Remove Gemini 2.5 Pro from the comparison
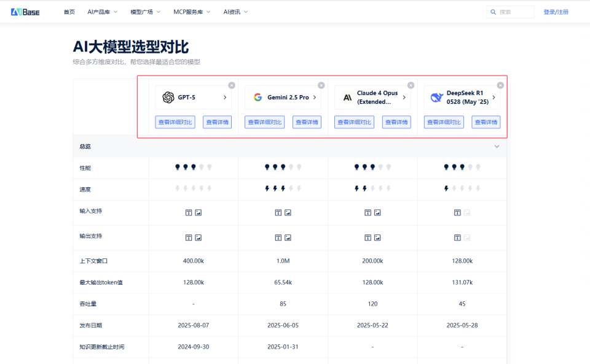The height and width of the screenshot is (364, 590). 321,85
